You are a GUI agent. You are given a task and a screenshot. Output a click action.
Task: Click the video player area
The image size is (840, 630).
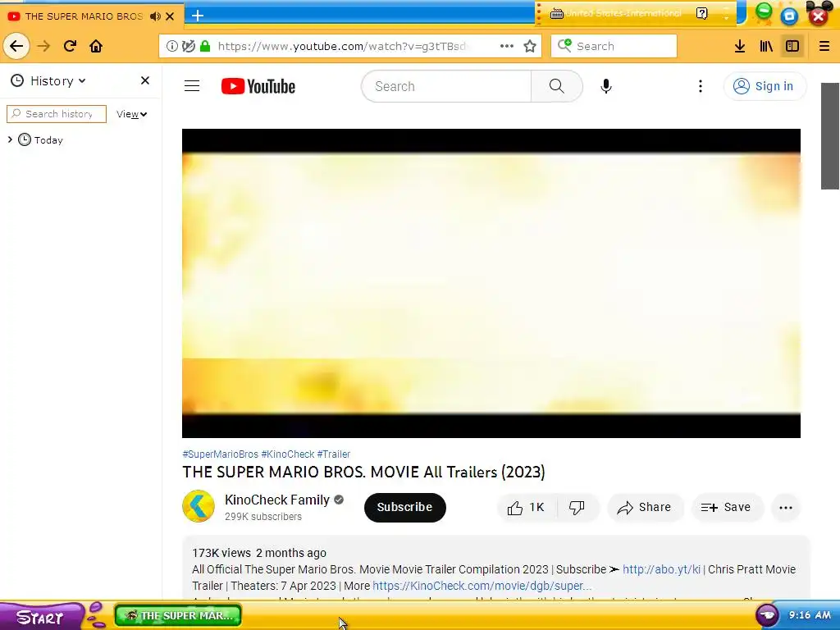(x=491, y=283)
